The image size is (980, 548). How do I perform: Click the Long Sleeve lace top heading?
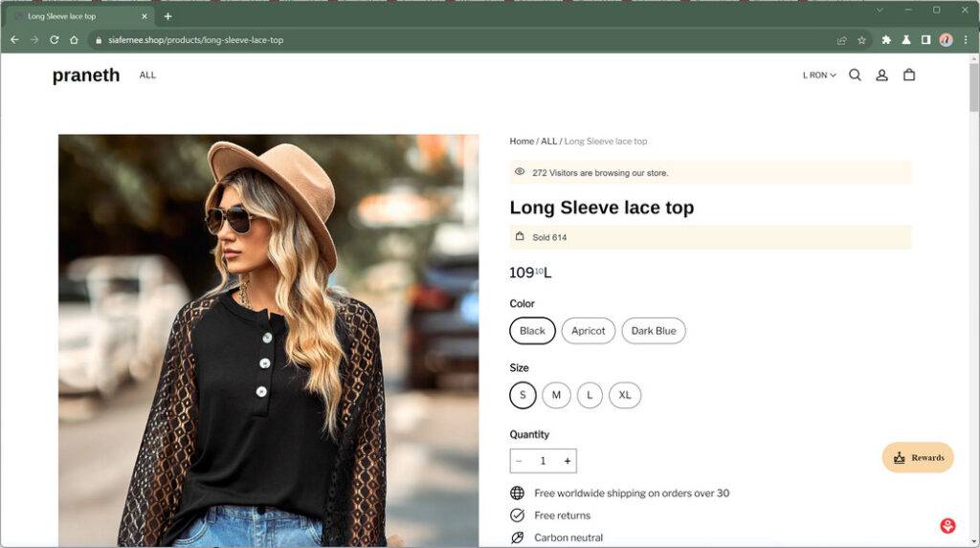click(x=602, y=208)
